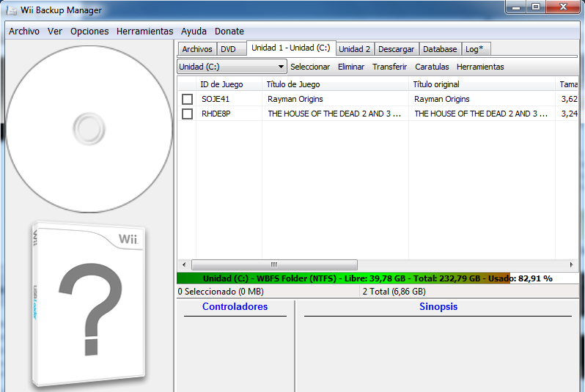Open the Ver menu

pyautogui.click(x=55, y=32)
